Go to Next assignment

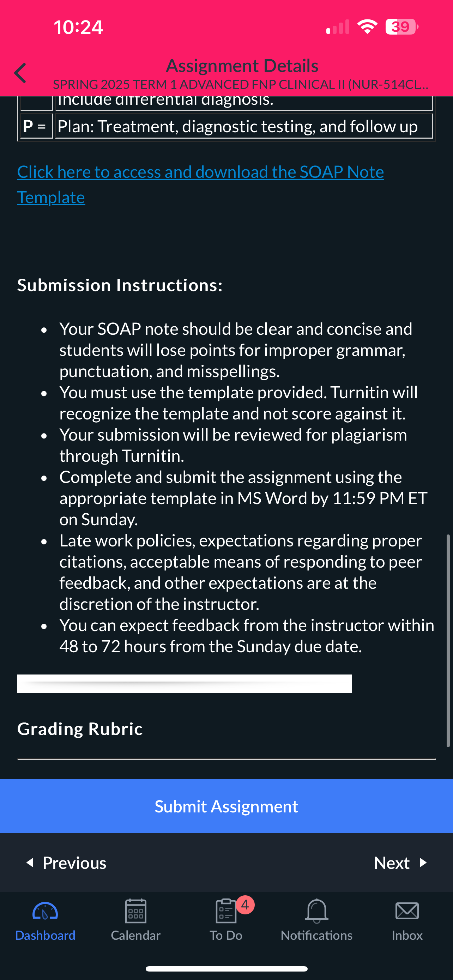click(400, 863)
